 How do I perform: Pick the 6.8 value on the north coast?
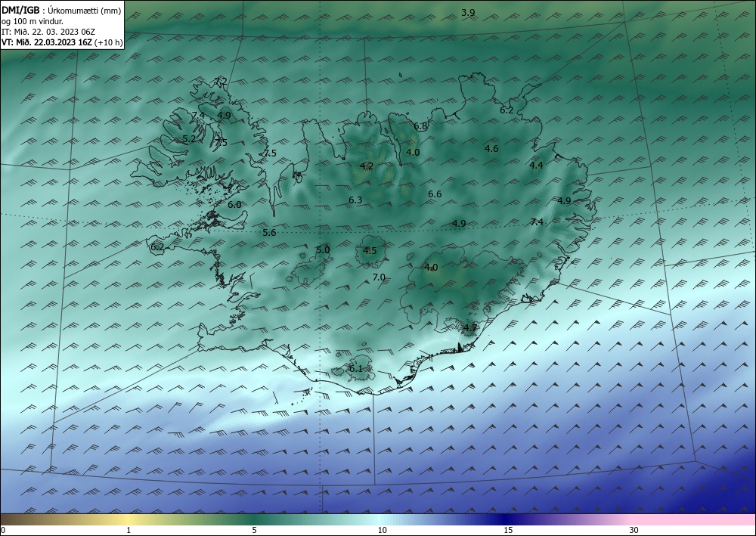(x=421, y=126)
